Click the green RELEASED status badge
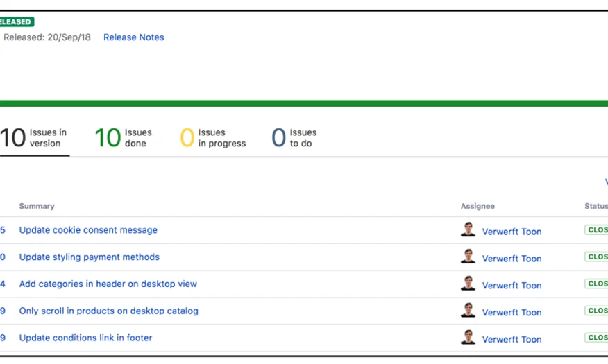The image size is (608, 364). pyautogui.click(x=16, y=22)
